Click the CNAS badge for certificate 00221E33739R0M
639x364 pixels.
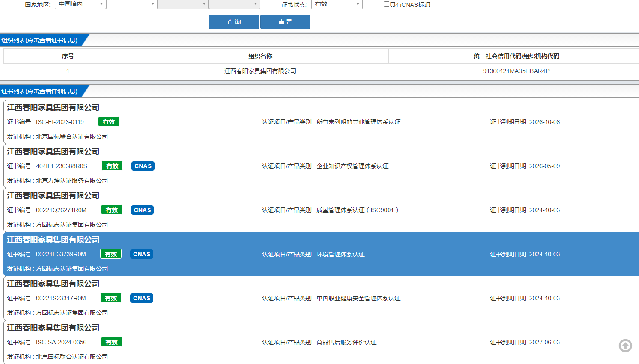pos(142,254)
